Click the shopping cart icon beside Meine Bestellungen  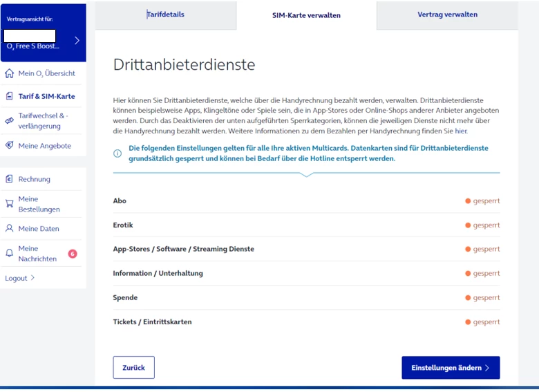(9, 203)
